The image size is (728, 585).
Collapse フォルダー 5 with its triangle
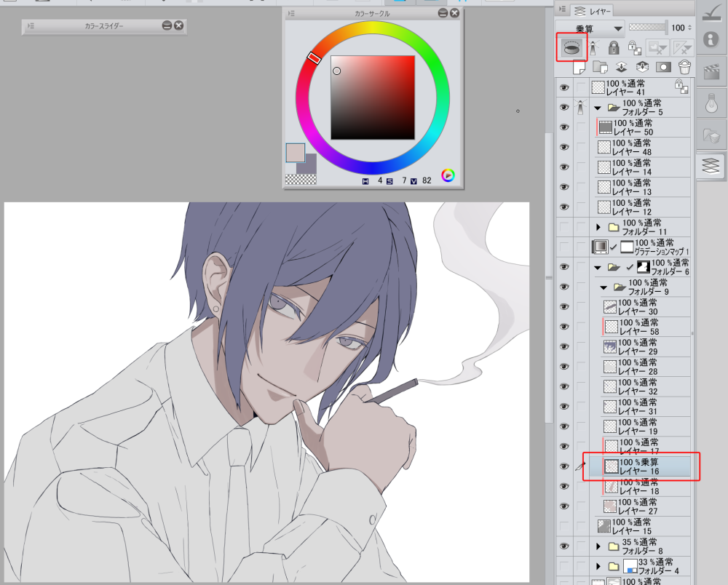tap(598, 108)
